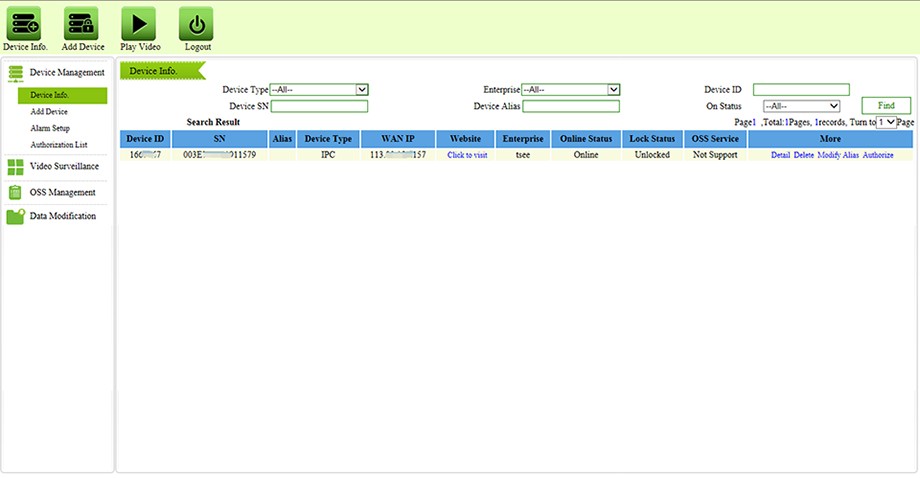Expand the On Status dropdown

[x=801, y=106]
